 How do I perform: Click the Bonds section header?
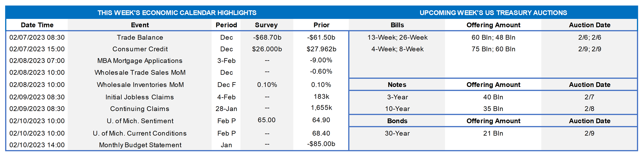pos(397,121)
